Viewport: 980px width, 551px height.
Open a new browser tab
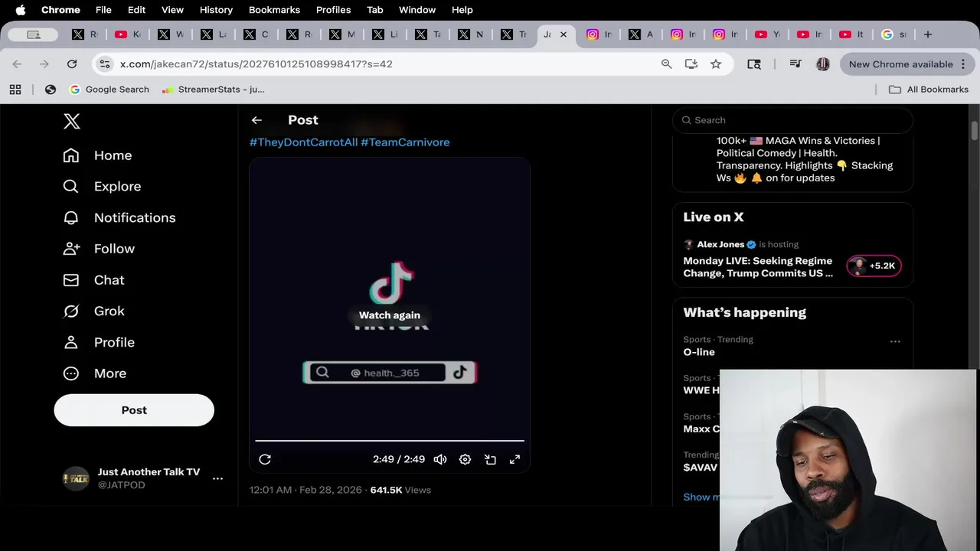[928, 34]
